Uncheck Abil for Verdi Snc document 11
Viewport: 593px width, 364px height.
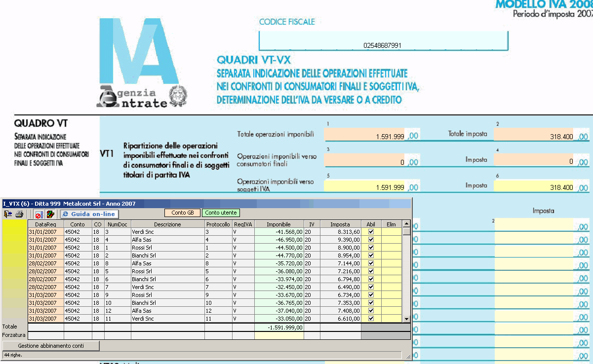[x=371, y=319]
